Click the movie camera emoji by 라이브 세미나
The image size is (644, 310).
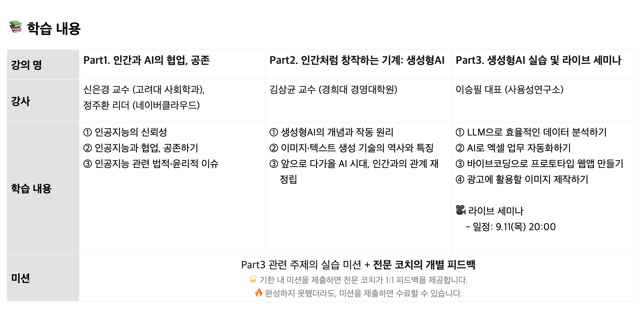tap(460, 210)
